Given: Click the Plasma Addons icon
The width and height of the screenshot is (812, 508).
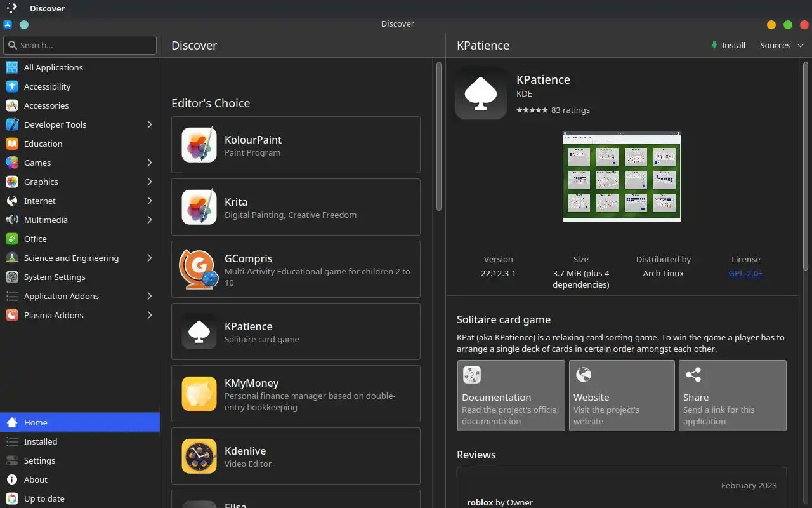Looking at the screenshot, I should pos(12,315).
